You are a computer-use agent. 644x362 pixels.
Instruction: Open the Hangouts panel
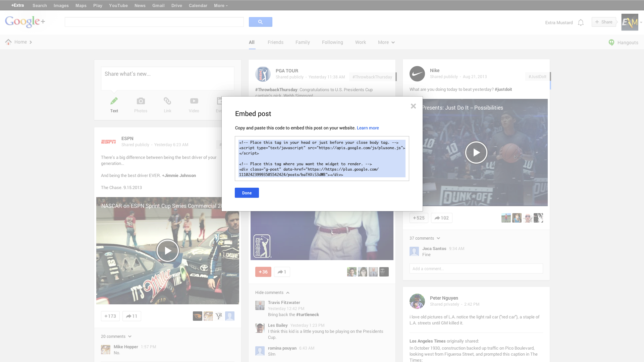click(x=623, y=42)
